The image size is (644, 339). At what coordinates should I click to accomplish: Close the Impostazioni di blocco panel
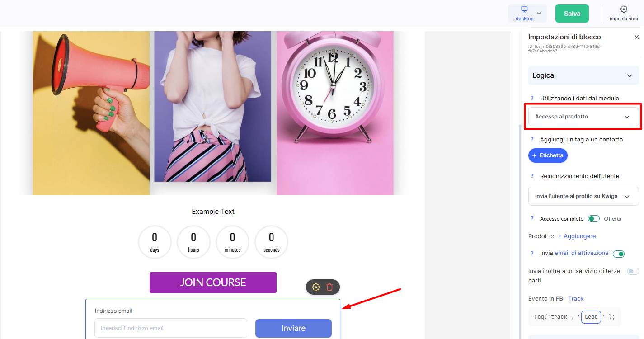[636, 37]
